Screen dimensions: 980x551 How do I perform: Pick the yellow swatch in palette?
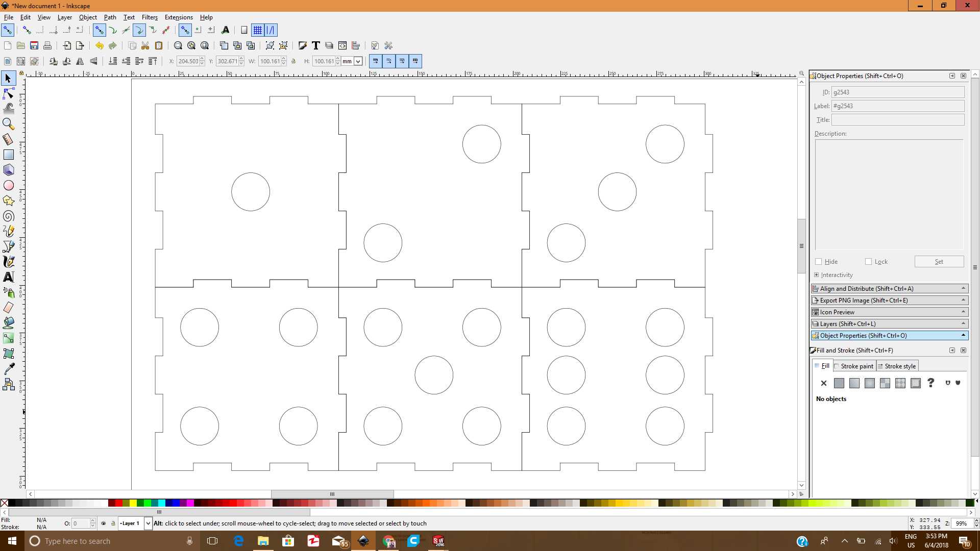pos(133,503)
